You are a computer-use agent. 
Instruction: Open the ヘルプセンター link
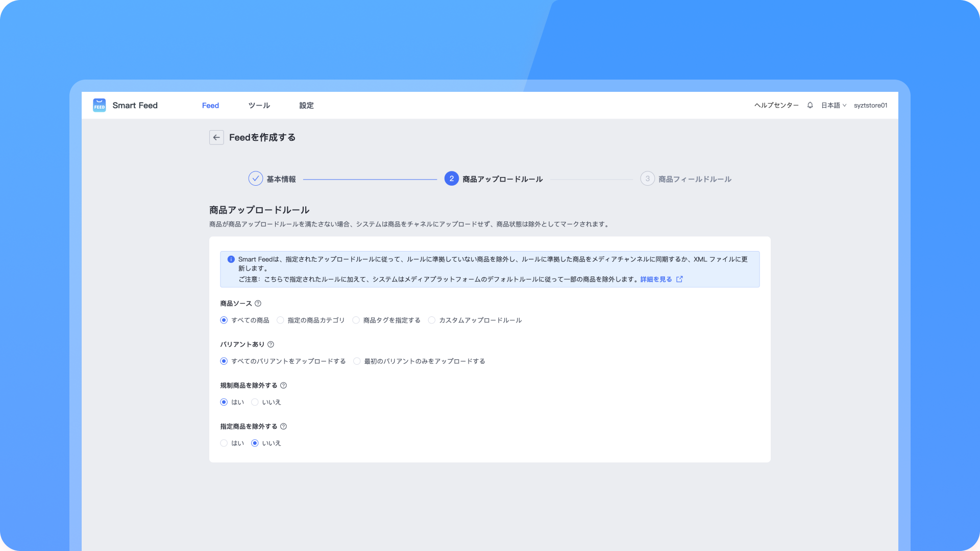776,105
